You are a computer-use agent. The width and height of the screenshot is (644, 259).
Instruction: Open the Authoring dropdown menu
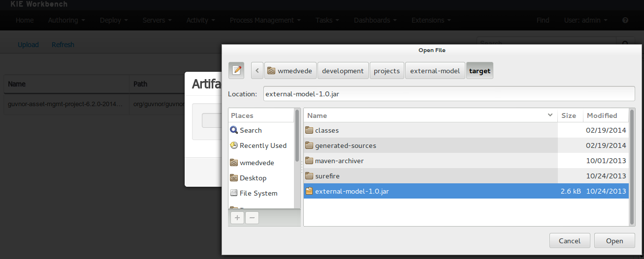point(66,20)
